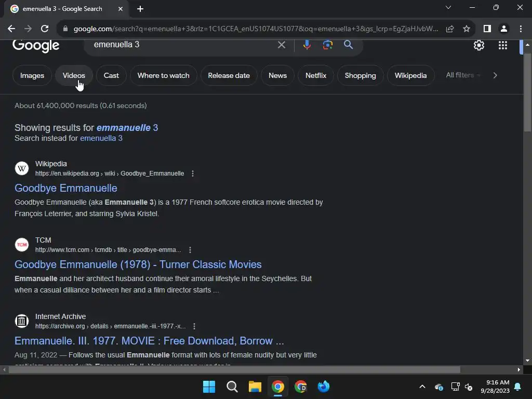Screen dimensions: 532x399
Task: Open Emmanuelle. III. 1977. MOVIE archive result
Action: pos(149,341)
